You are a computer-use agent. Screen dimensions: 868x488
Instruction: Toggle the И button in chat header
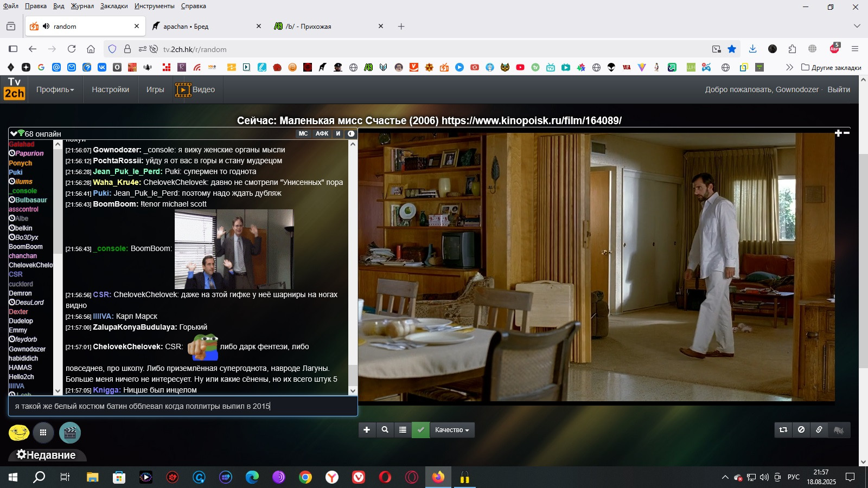[338, 133]
